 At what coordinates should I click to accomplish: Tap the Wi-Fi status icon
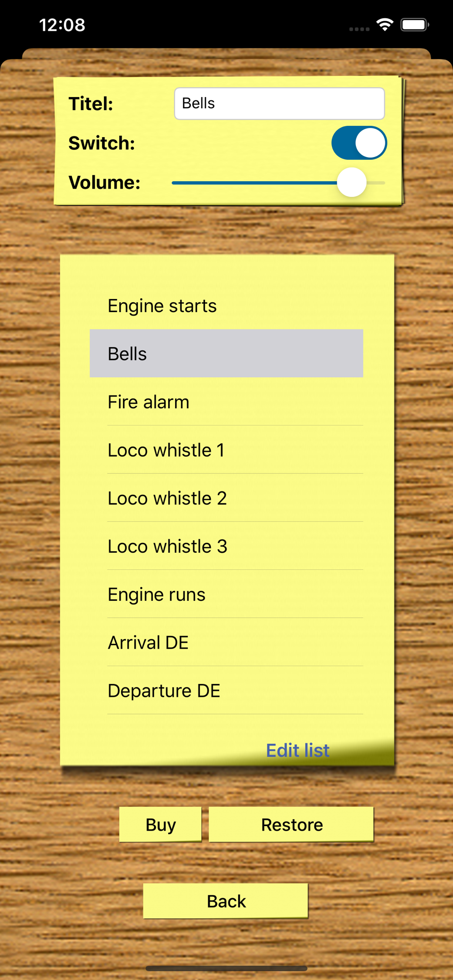(385, 24)
